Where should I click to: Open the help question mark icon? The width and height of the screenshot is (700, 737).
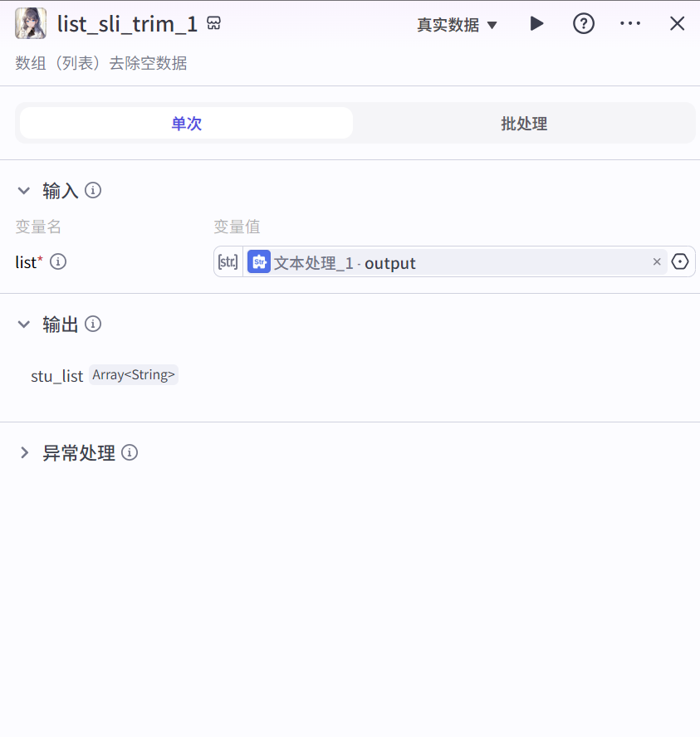click(x=584, y=23)
